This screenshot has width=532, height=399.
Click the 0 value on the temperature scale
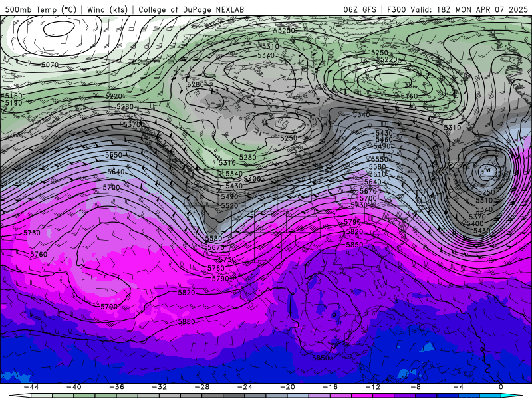point(501,387)
